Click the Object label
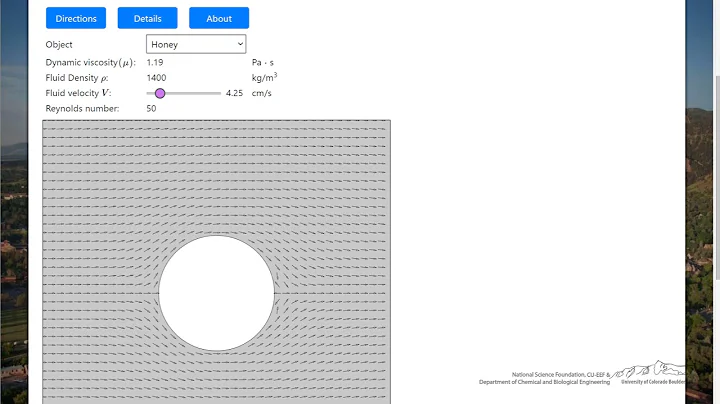720x404 pixels. [x=59, y=45]
